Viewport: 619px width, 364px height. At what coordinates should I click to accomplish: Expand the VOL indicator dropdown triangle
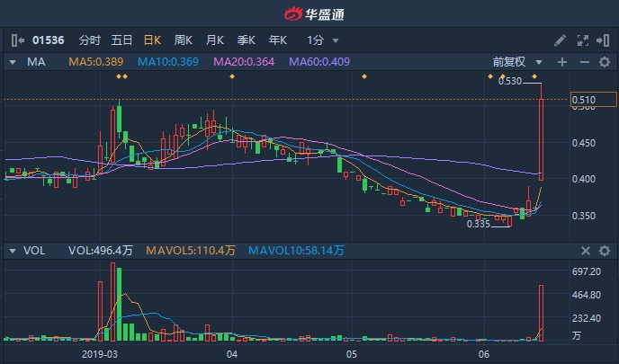(13, 251)
